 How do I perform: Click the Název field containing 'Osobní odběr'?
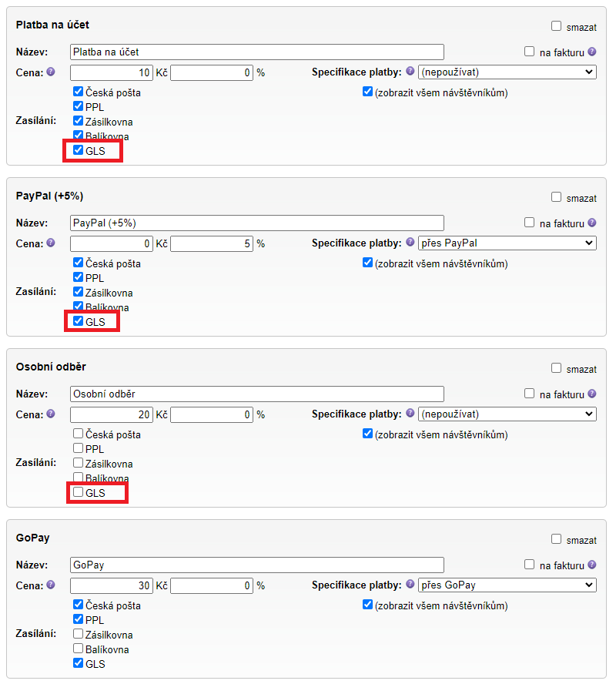click(x=256, y=394)
